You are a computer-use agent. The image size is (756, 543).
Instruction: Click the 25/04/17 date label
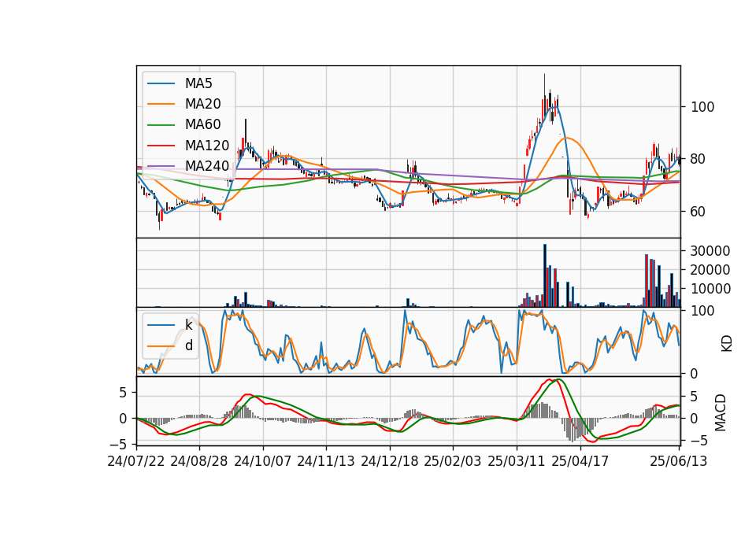tap(580, 461)
